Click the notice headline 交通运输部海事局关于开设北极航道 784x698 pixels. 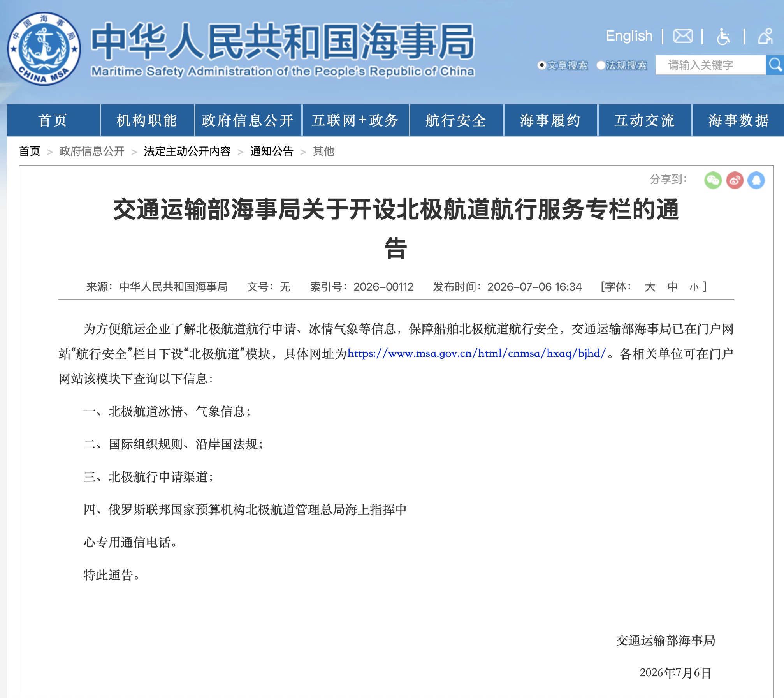coord(396,228)
